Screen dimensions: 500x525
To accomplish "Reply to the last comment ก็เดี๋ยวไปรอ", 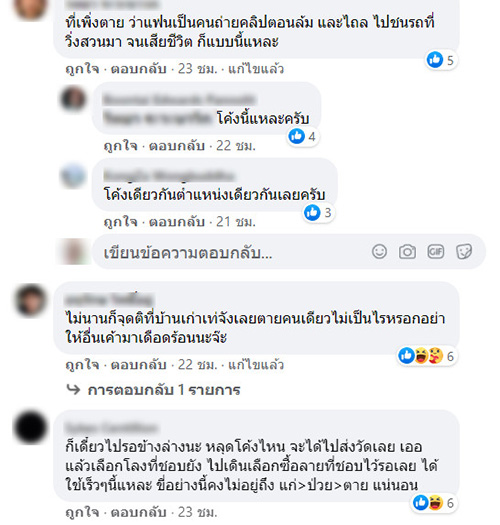I will (139, 512).
